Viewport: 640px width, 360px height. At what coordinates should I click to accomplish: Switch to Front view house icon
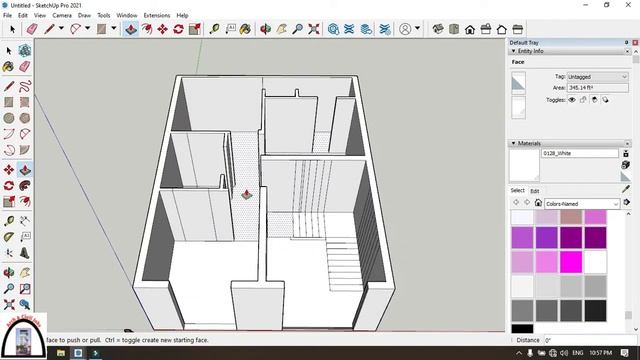pyautogui.click(x=470, y=29)
